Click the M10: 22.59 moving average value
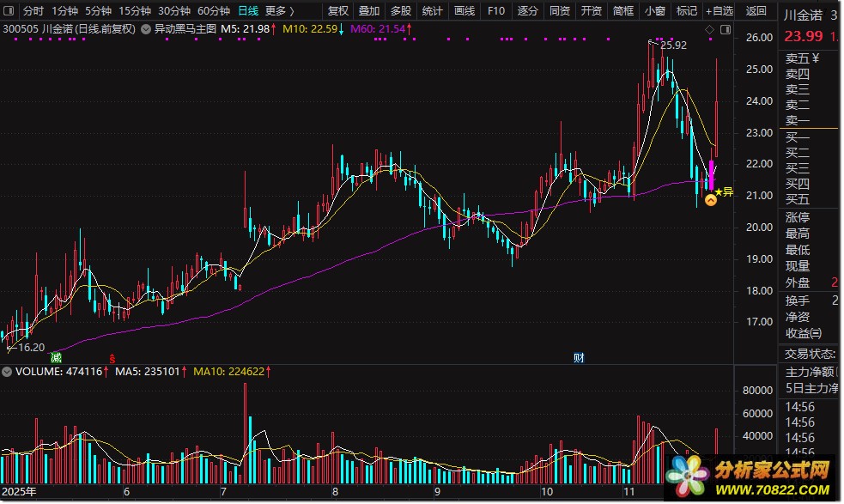The height and width of the screenshot is (504, 844). tap(310, 29)
